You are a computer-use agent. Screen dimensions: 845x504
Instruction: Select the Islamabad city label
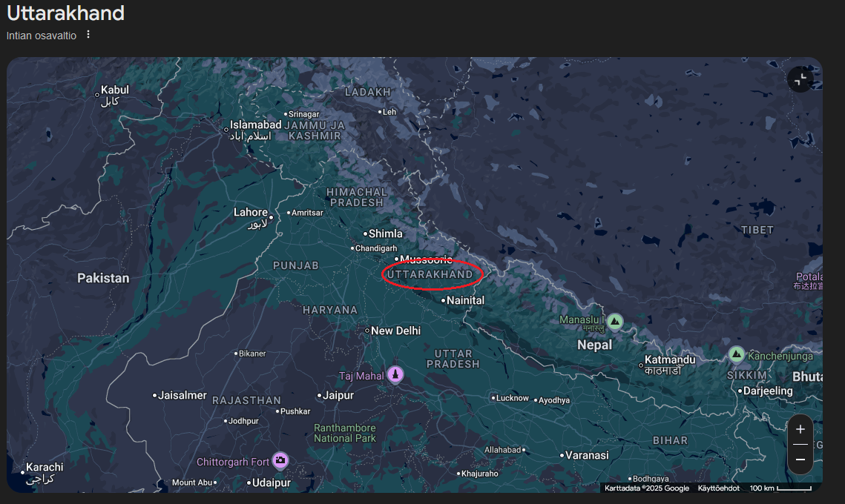(255, 125)
